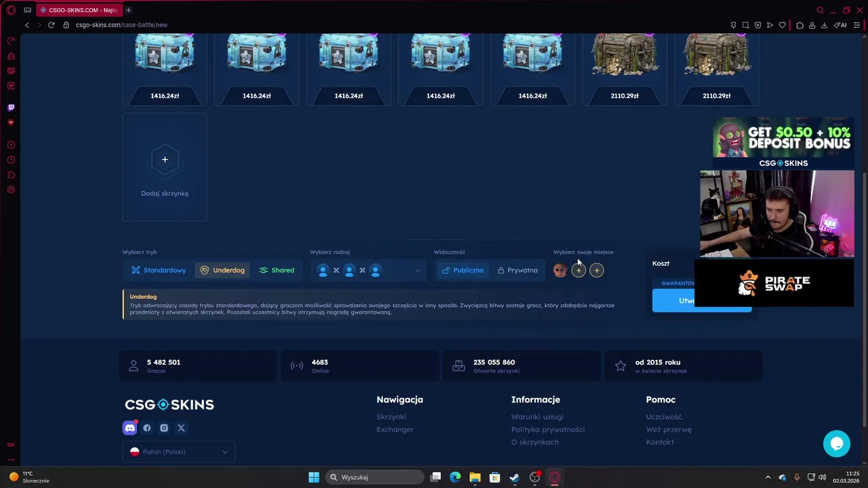Image resolution: width=868 pixels, height=488 pixels.
Task: Open the AI assistant toolbar button
Action: [840, 25]
